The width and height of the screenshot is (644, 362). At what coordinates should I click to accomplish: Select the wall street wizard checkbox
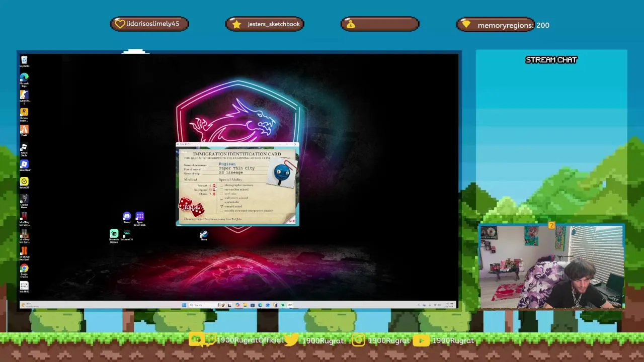pyautogui.click(x=221, y=198)
